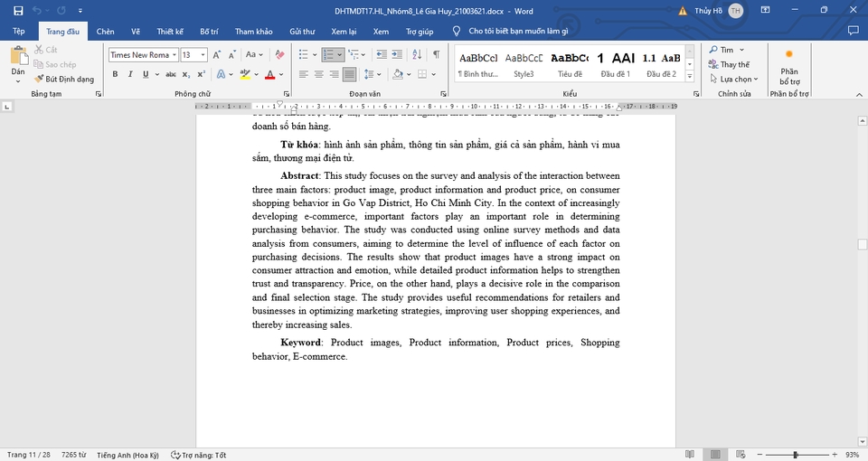Open the text effects button
The height and width of the screenshot is (461, 868).
coord(221,74)
